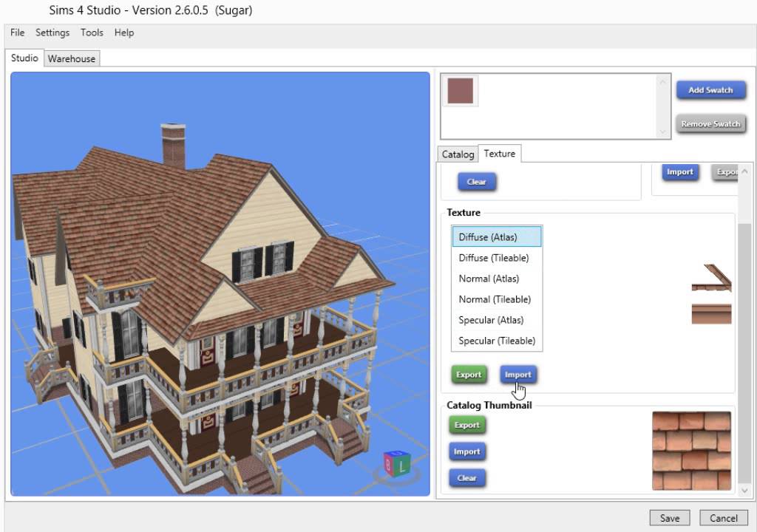Select Specular (Tileable) in texture list
The image size is (757, 532).
(x=497, y=341)
